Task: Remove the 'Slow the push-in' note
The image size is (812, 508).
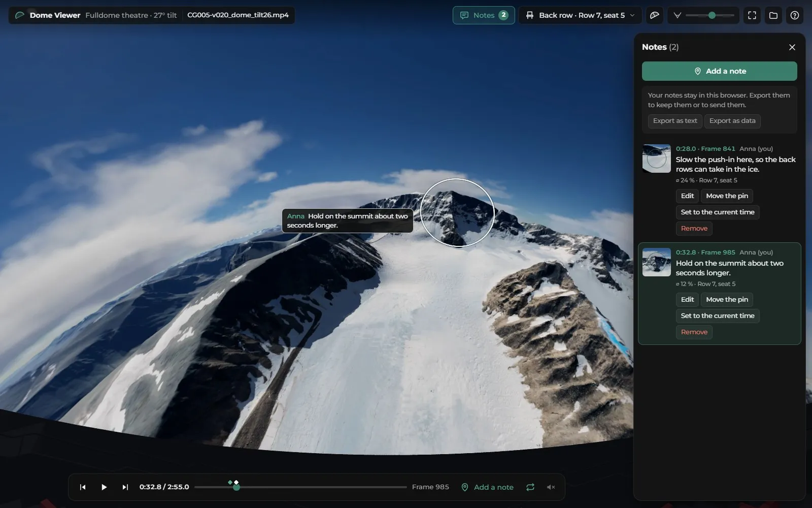Action: 694,229
